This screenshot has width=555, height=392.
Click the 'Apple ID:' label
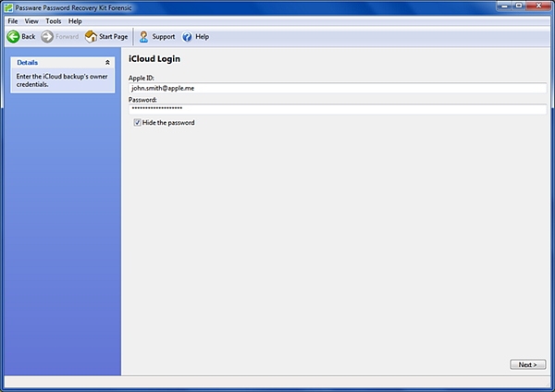pos(142,78)
